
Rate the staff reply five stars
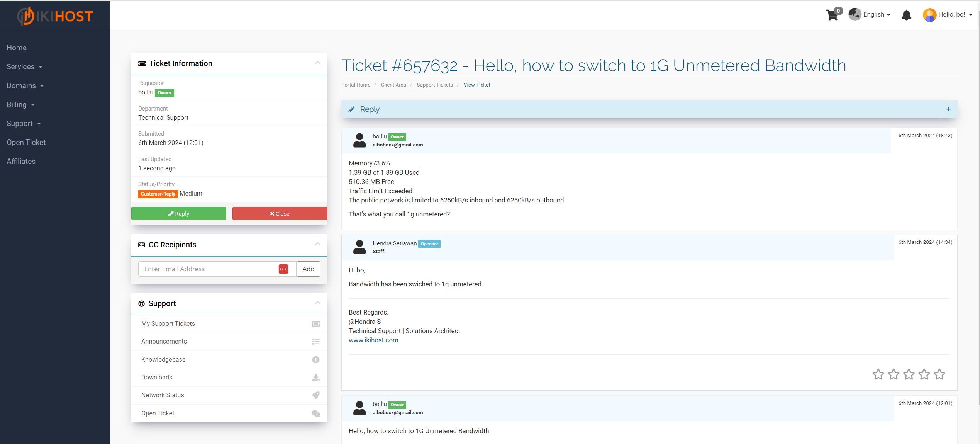(x=939, y=374)
